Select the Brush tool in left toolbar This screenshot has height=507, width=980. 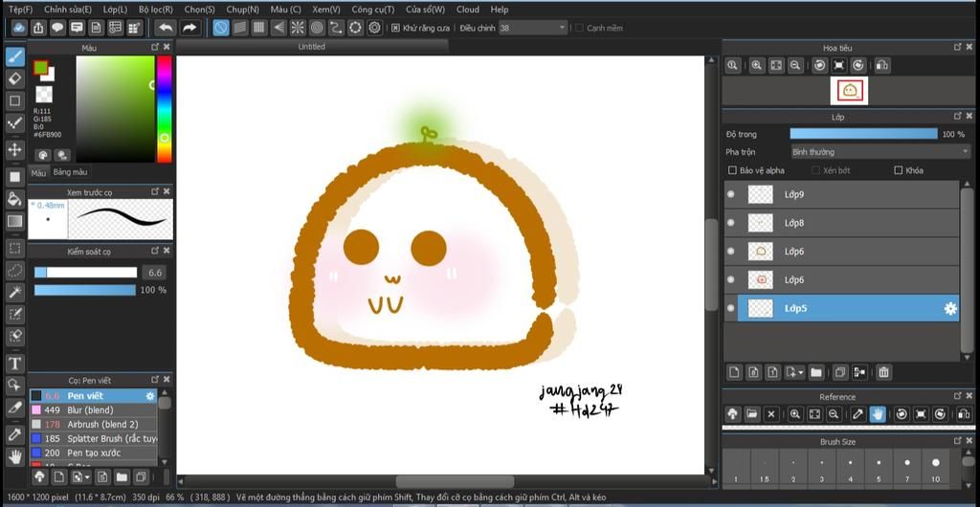pyautogui.click(x=15, y=56)
